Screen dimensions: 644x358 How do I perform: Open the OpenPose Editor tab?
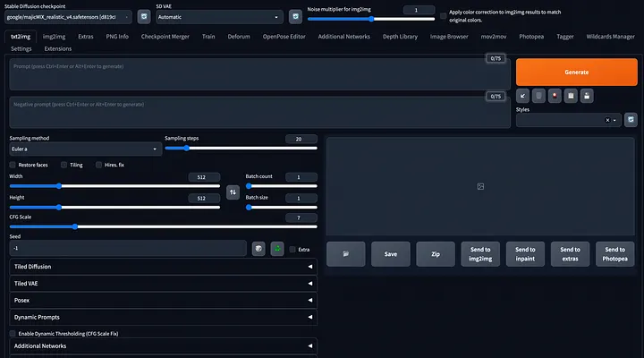coord(284,37)
